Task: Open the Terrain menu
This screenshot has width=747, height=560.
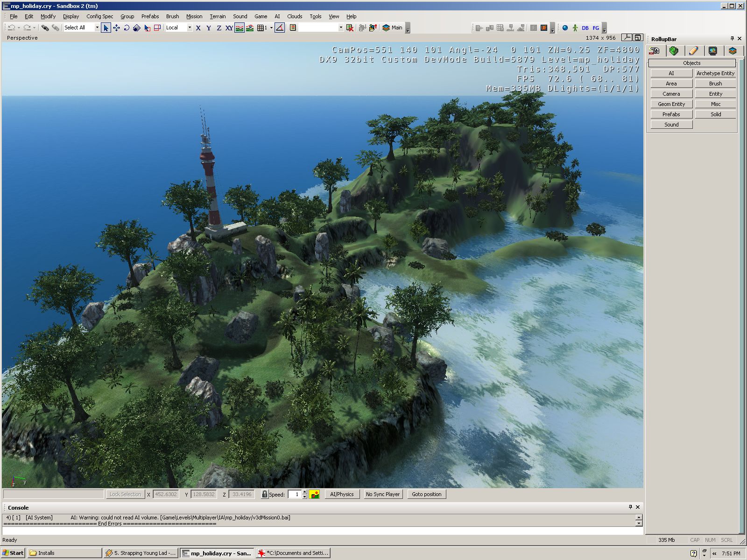Action: pyautogui.click(x=218, y=16)
